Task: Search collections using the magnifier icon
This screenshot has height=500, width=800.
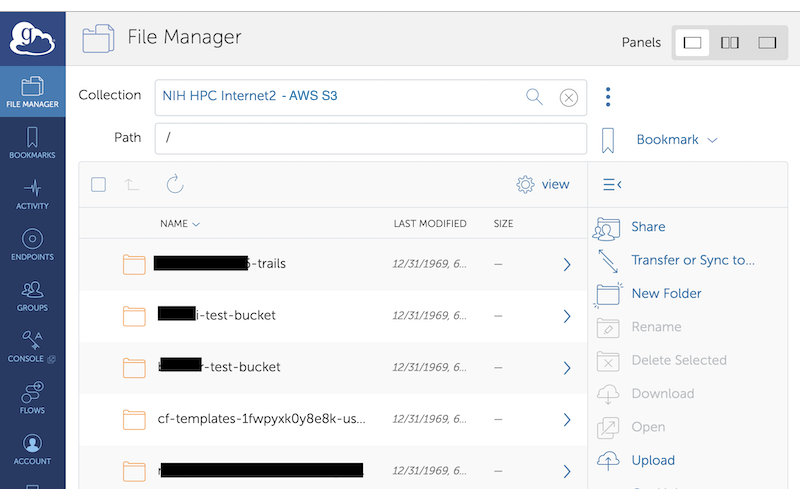Action: tap(534, 96)
